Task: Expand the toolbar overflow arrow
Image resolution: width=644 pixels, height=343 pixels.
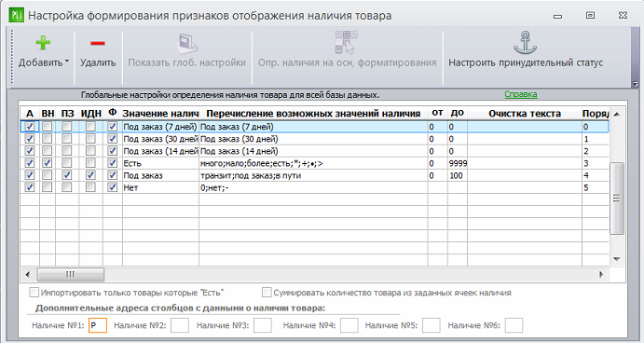Action: [x=636, y=84]
